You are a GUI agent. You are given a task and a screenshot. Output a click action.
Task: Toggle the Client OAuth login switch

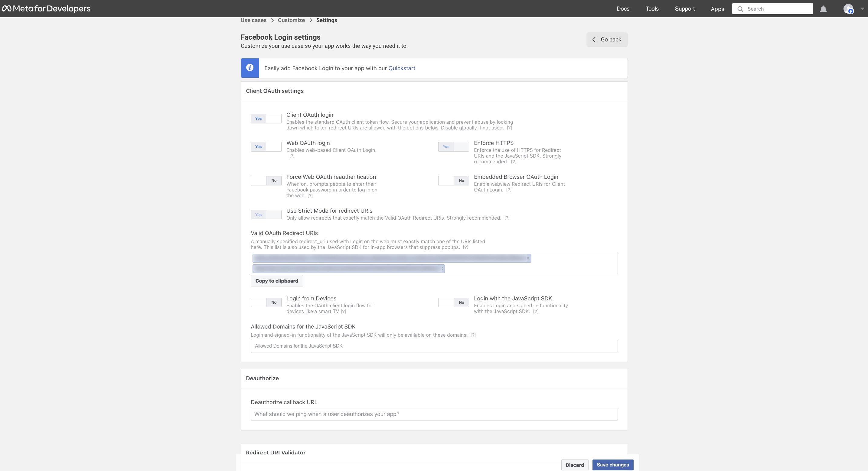pos(266,118)
